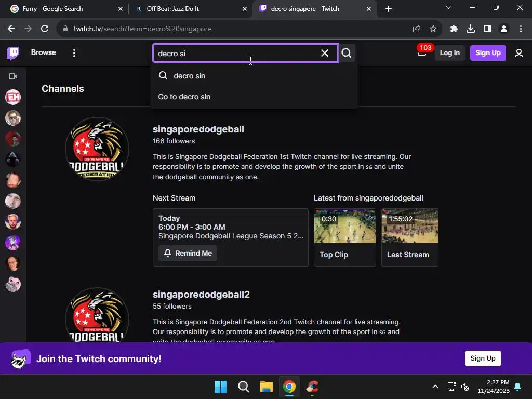
Task: Open the Chrome extensions puzzle icon
Action: 454,29
